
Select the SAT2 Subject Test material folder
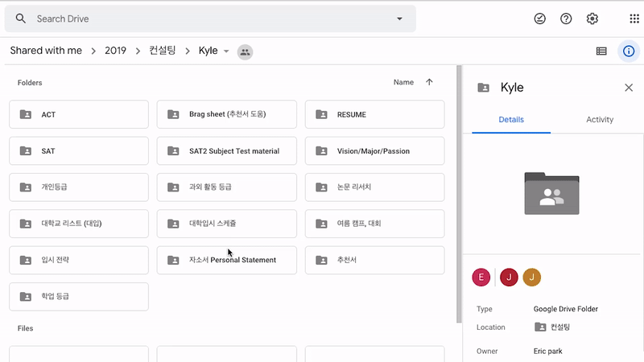(227, 151)
